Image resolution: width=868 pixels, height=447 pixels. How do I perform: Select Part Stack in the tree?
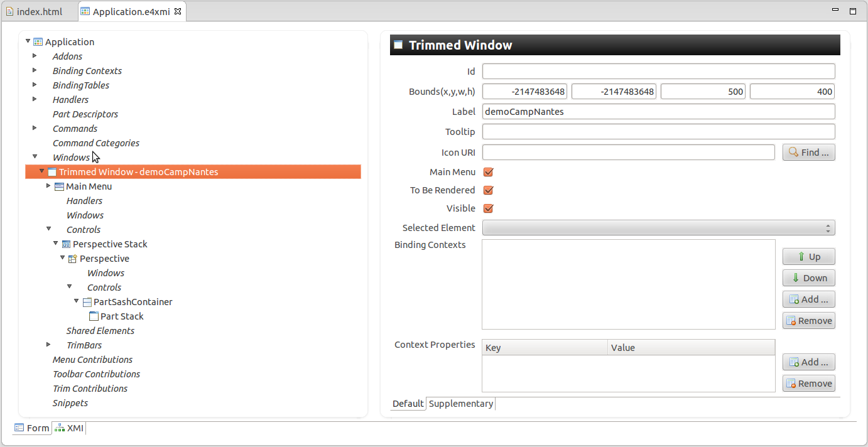pyautogui.click(x=122, y=316)
